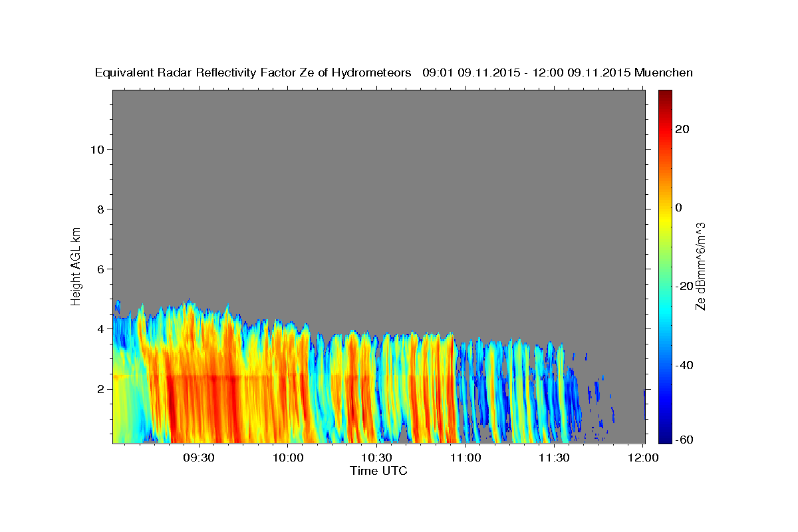The height and width of the screenshot is (532, 798).
Task: Click the '10:30' time tick label
Action: point(376,458)
